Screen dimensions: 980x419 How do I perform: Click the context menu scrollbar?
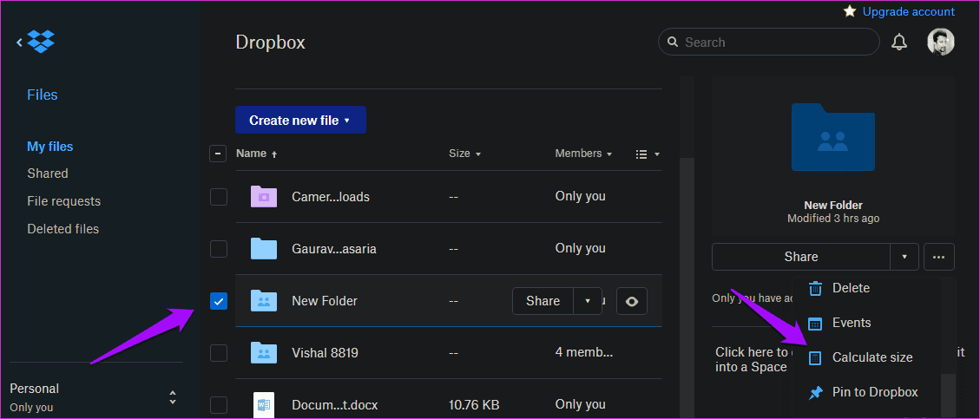pos(948,394)
